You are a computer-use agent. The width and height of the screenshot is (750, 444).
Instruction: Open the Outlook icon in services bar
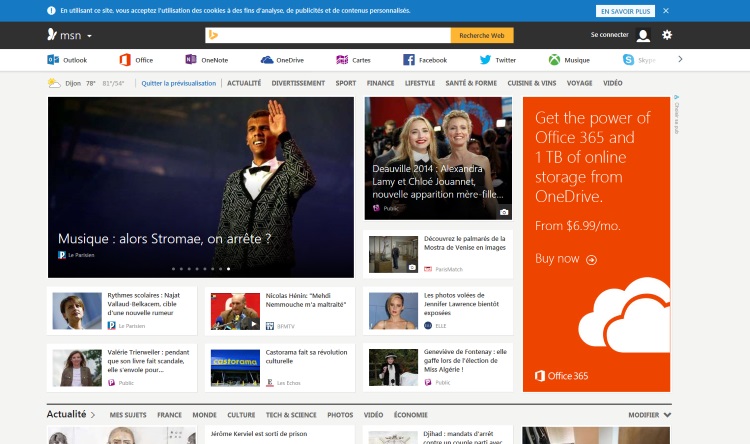[53, 60]
